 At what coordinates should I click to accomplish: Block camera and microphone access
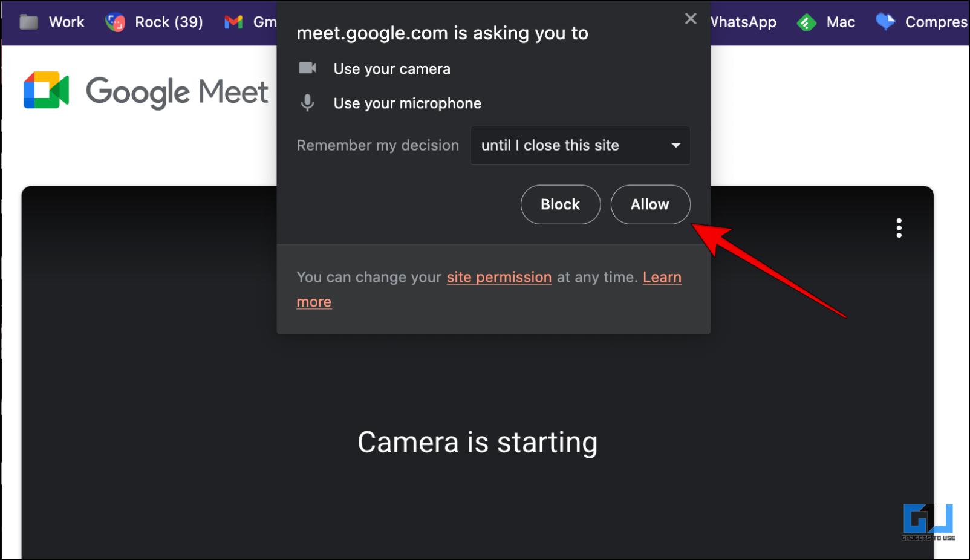click(560, 204)
